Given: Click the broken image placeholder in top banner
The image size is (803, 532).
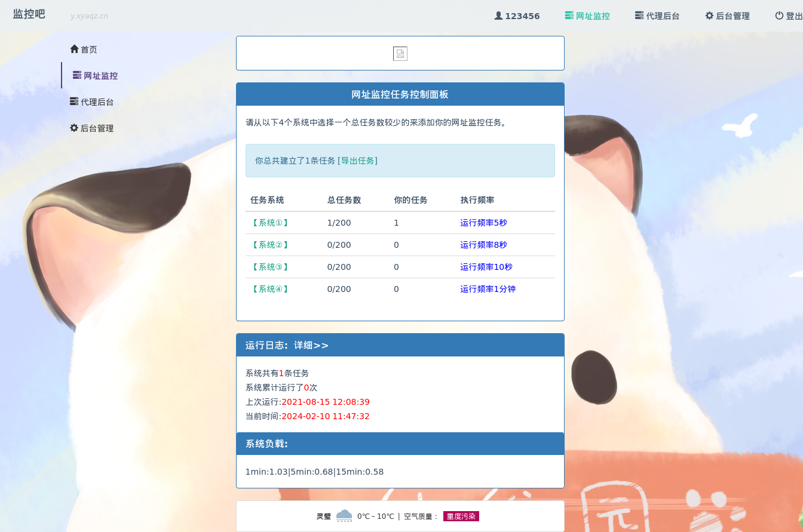Looking at the screenshot, I should (400, 54).
